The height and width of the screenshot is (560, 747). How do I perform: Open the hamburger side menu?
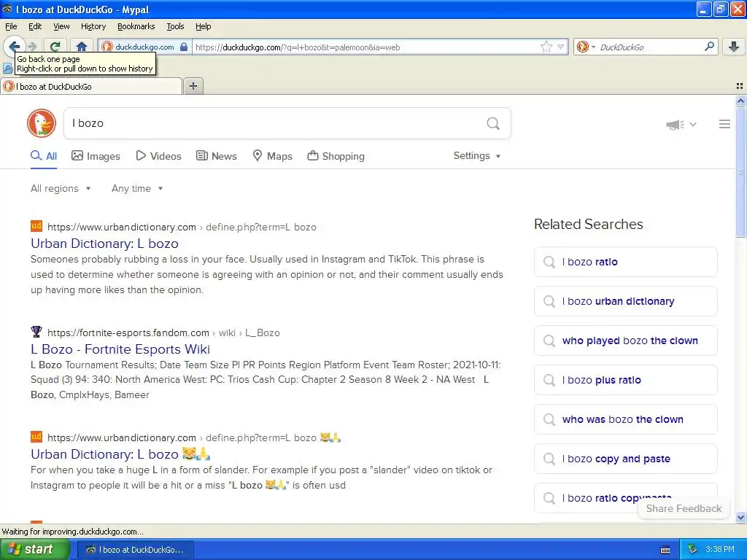(x=724, y=124)
